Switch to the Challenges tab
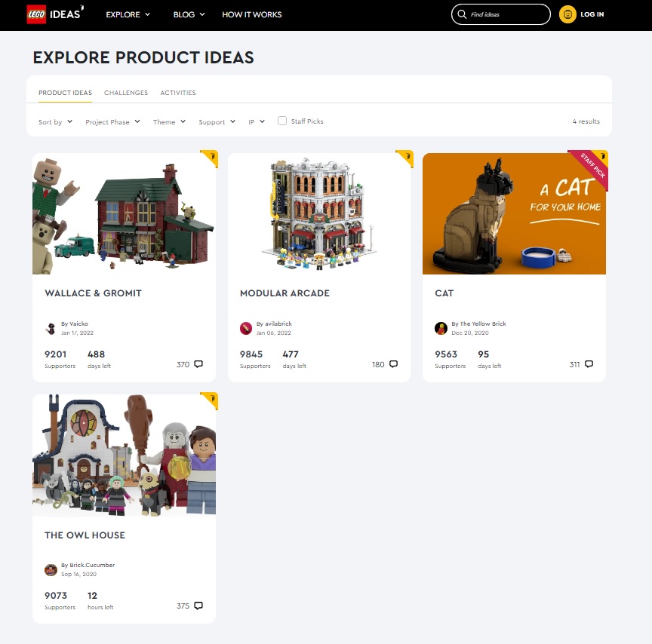This screenshot has width=652, height=644. coord(126,93)
